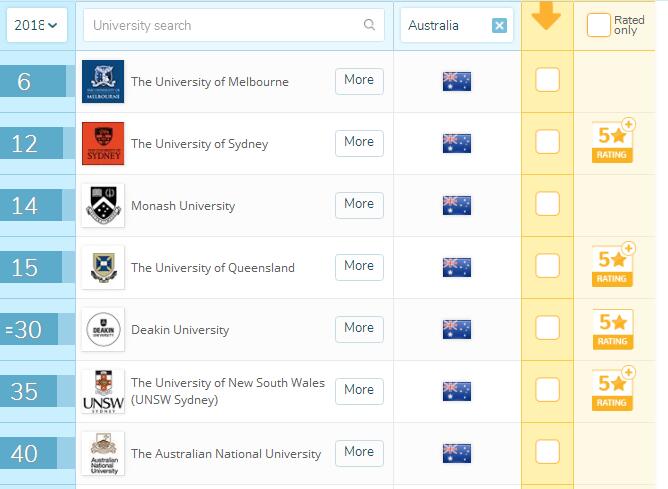Screen dimensions: 668x489
Task: Expand More for The University of Queensland
Action: pos(359,266)
